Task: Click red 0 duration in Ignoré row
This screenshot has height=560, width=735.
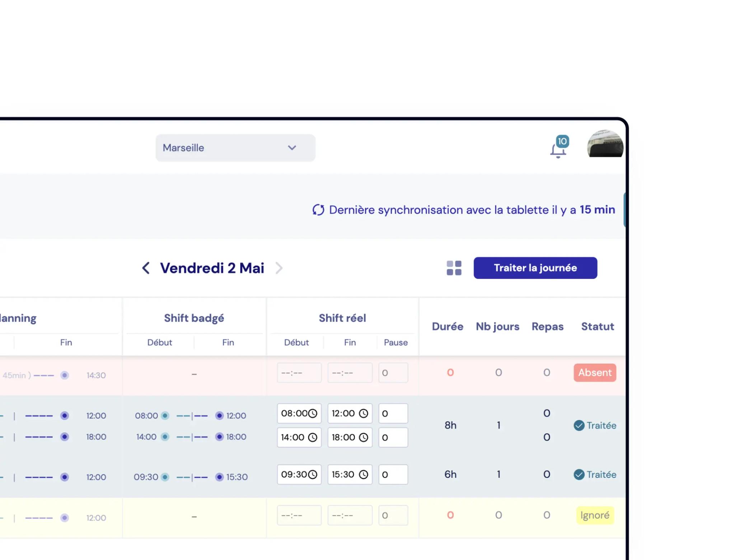Action: (450, 515)
